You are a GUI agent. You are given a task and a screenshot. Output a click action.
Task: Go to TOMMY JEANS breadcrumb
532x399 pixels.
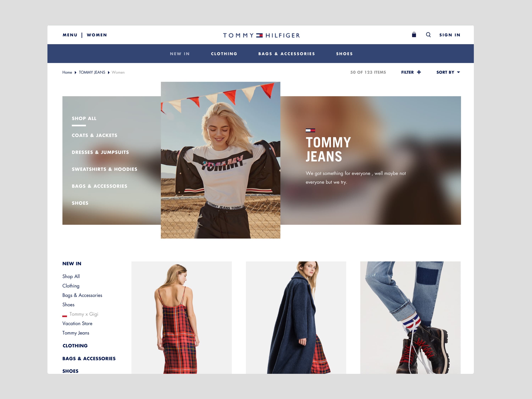[92, 72]
